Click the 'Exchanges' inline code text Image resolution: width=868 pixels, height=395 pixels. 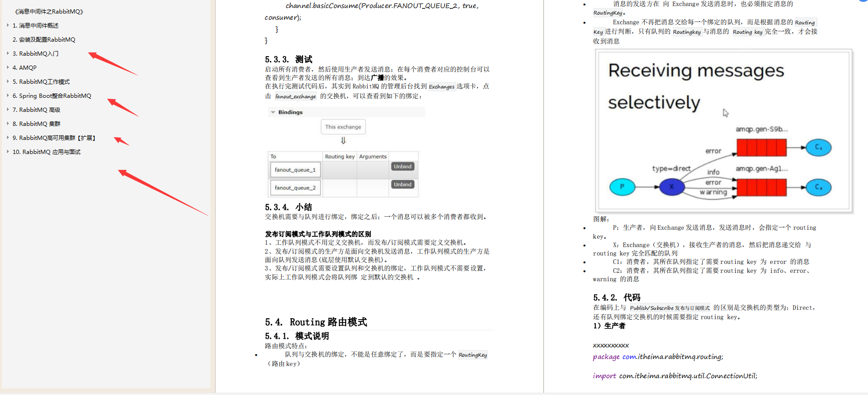point(441,87)
